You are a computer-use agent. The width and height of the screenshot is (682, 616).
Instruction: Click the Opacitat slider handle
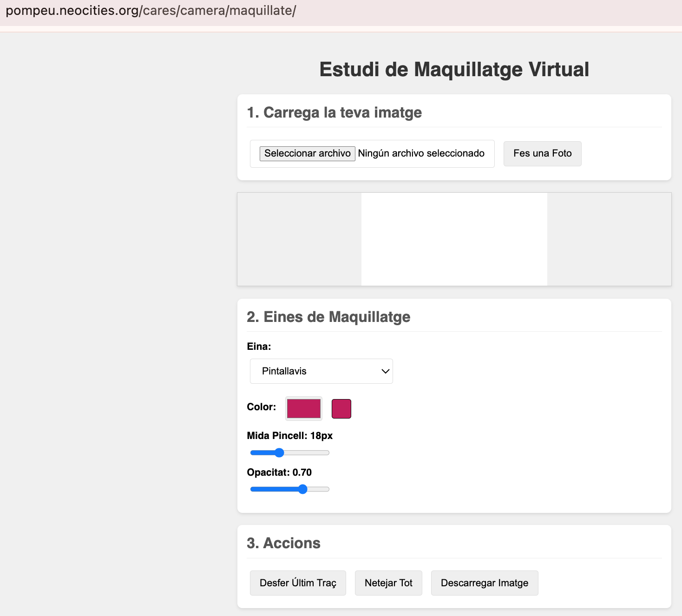[303, 489]
